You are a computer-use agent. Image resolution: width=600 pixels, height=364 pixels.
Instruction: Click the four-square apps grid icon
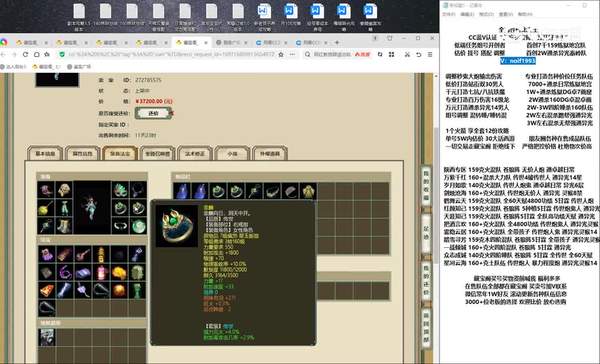(x=392, y=54)
